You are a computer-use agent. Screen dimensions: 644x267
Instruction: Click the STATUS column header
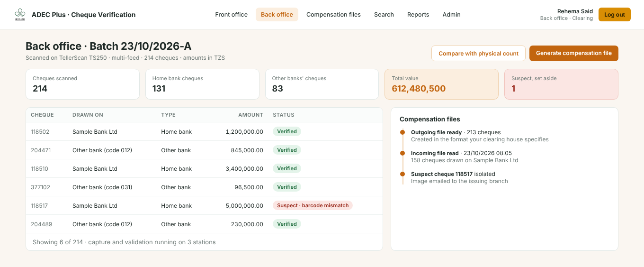pyautogui.click(x=284, y=115)
